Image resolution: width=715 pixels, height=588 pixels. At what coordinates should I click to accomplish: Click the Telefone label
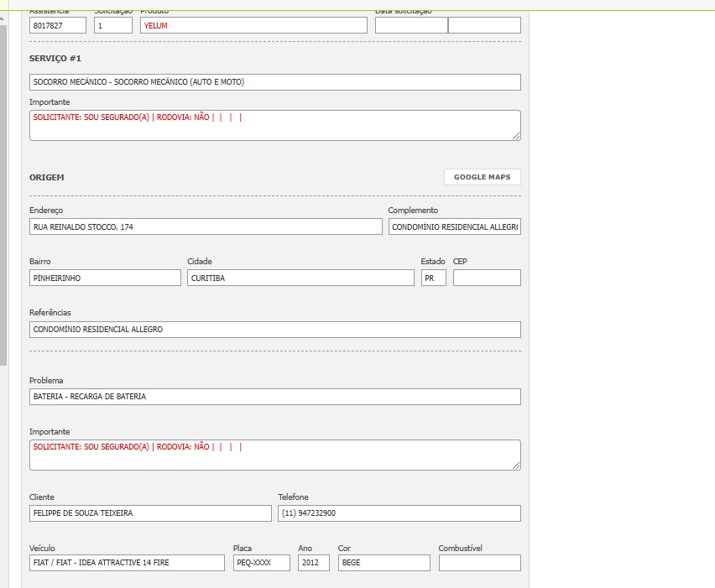(x=293, y=497)
